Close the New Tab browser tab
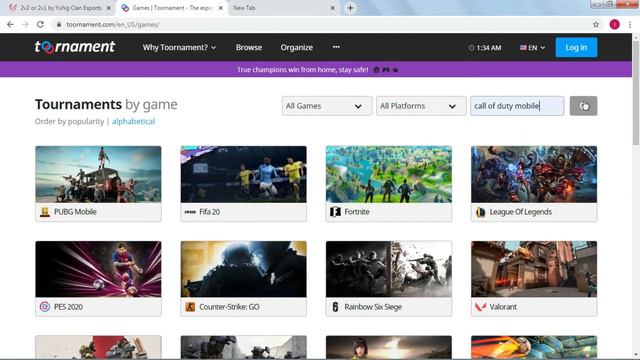This screenshot has width=640, height=360. (x=332, y=8)
